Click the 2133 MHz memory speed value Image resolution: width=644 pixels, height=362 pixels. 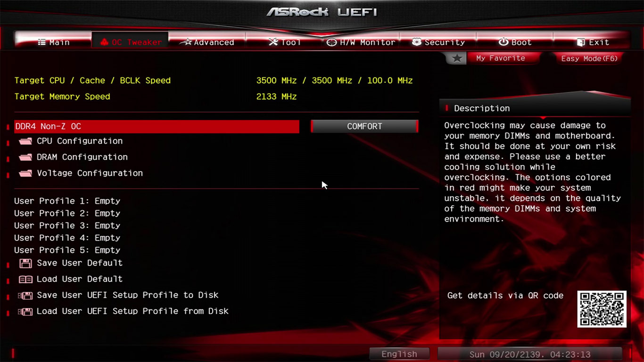276,97
